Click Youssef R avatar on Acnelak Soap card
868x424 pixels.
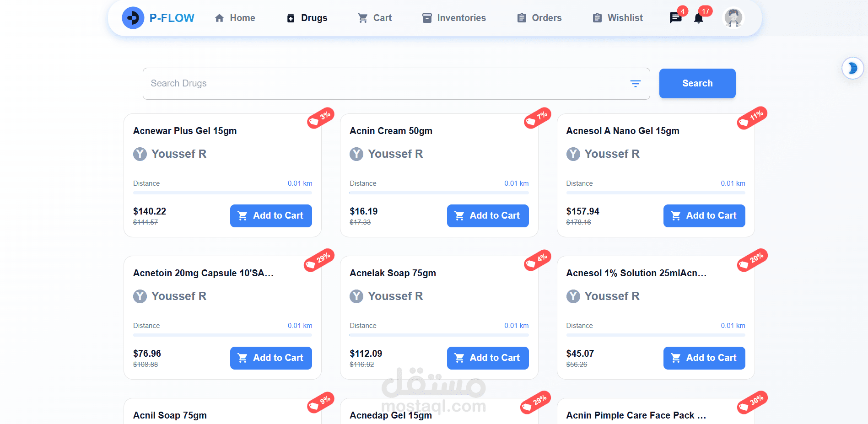(x=356, y=296)
